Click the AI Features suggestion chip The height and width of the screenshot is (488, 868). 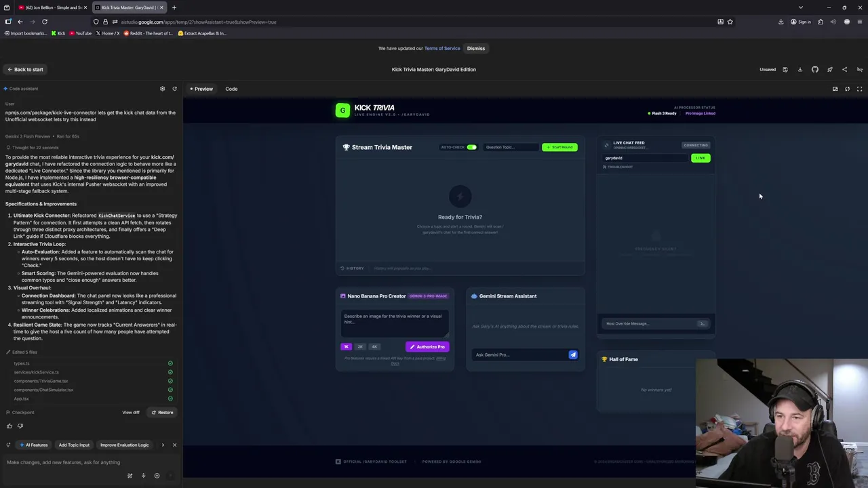34,445
